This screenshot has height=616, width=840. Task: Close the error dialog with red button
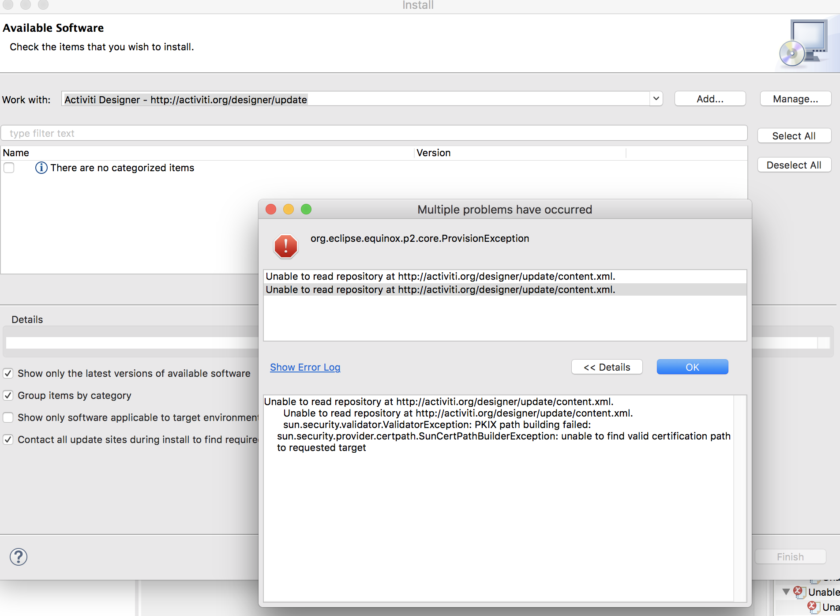pyautogui.click(x=271, y=209)
